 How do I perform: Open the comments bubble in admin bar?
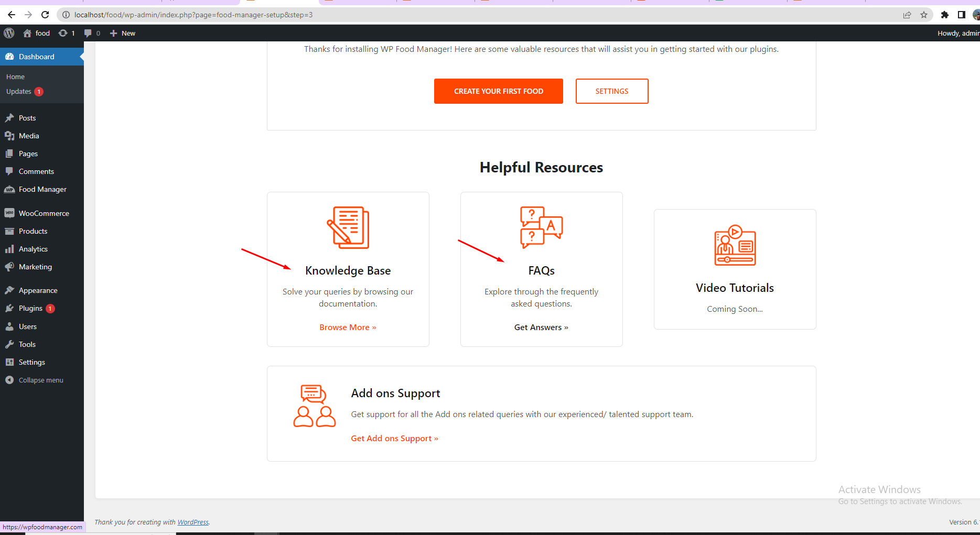pyautogui.click(x=88, y=33)
